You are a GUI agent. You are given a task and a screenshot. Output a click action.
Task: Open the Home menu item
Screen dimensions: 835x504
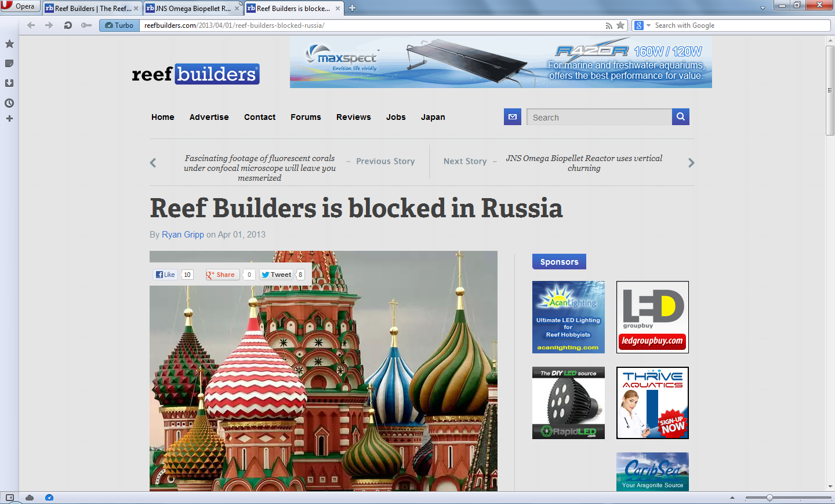pyautogui.click(x=163, y=117)
